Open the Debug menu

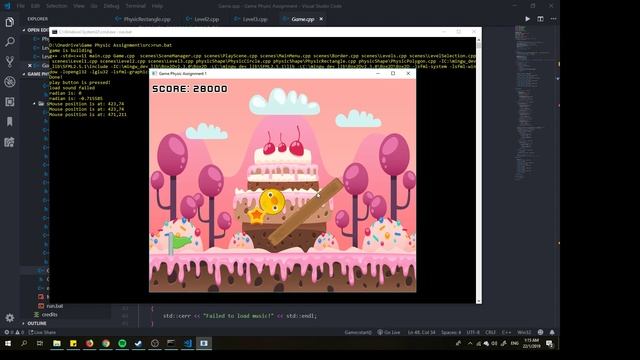(x=111, y=6)
